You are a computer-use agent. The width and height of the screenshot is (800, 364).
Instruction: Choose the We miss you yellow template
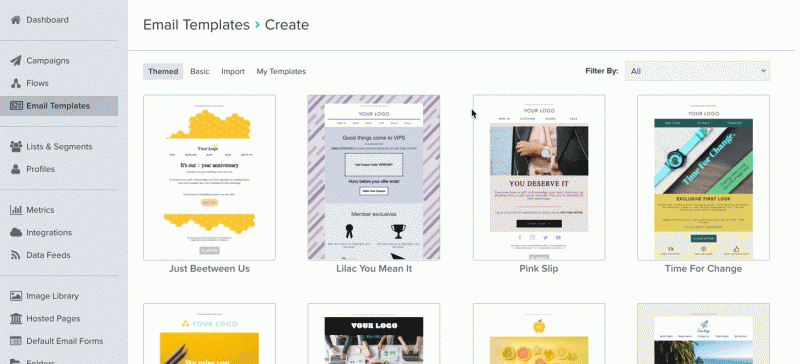click(209, 333)
